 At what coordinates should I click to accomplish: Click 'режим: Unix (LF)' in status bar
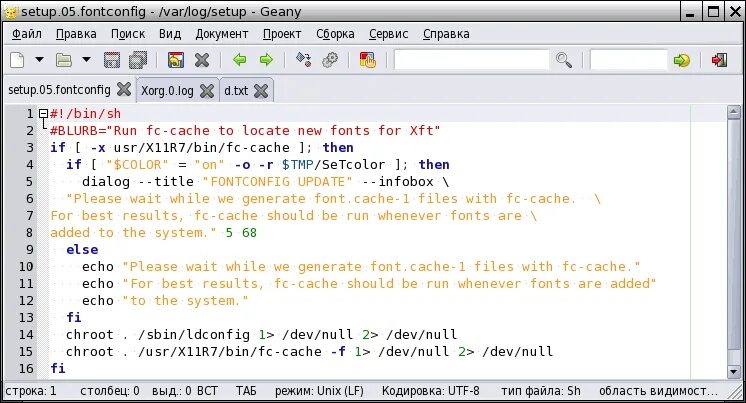click(x=319, y=391)
